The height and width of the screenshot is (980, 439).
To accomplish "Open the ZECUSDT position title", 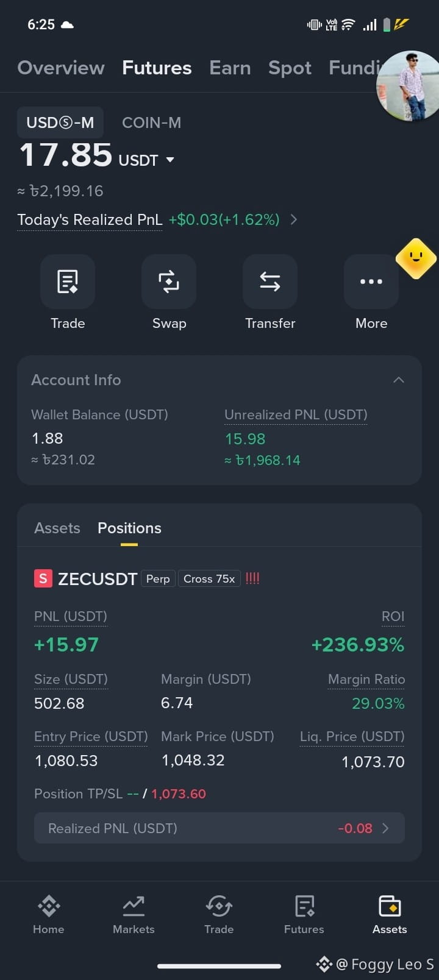I will pos(97,578).
